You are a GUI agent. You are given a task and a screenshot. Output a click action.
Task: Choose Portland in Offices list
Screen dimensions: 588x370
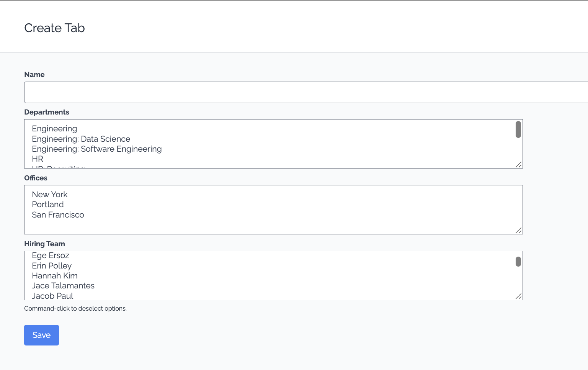48,205
